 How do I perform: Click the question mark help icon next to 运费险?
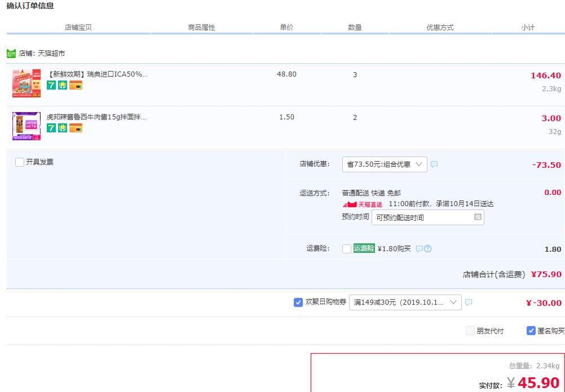click(428, 249)
